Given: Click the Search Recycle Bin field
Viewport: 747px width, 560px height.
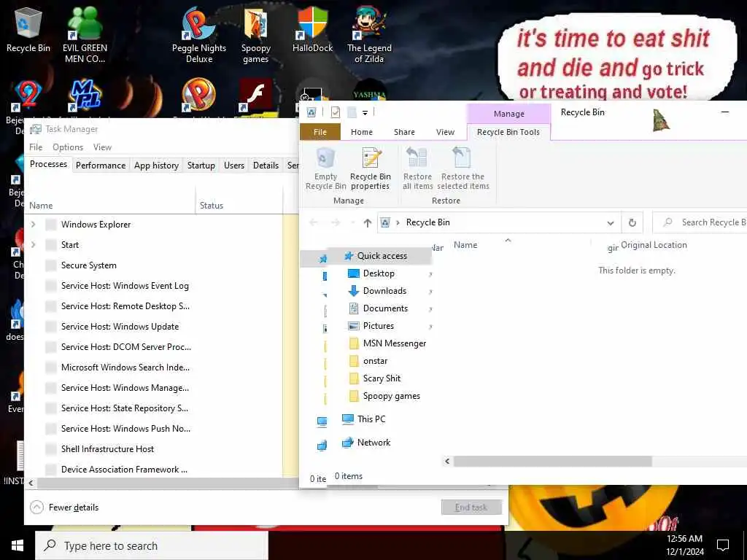Looking at the screenshot, I should point(700,222).
